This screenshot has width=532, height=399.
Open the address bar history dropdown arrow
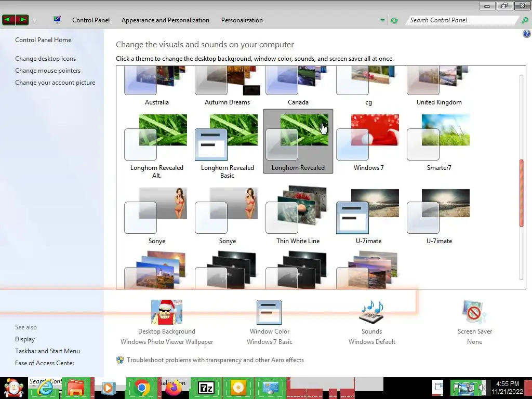382,20
